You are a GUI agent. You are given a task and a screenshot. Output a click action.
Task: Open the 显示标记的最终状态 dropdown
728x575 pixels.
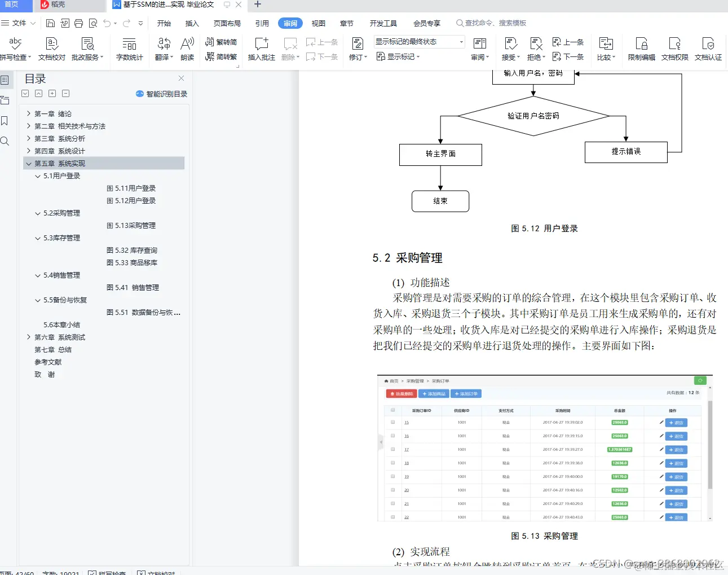[x=461, y=41]
